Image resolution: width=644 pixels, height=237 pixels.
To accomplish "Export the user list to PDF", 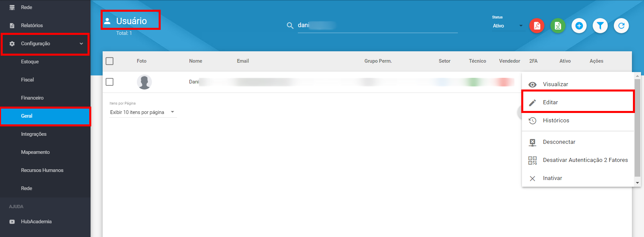I will (537, 26).
